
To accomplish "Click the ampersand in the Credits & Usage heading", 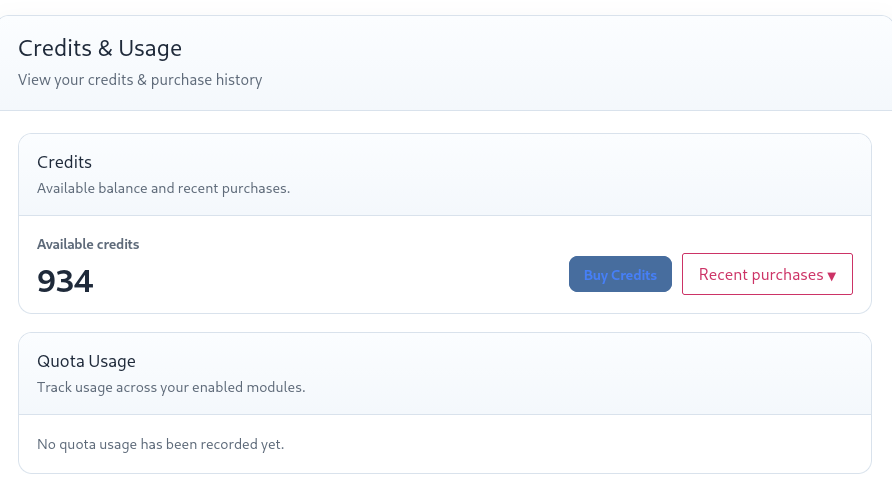I will click(x=105, y=49).
